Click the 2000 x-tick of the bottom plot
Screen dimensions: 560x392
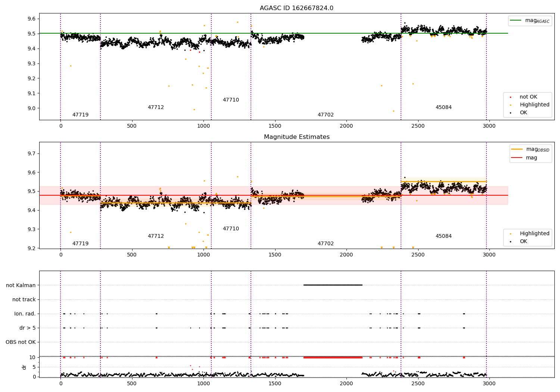(x=346, y=383)
